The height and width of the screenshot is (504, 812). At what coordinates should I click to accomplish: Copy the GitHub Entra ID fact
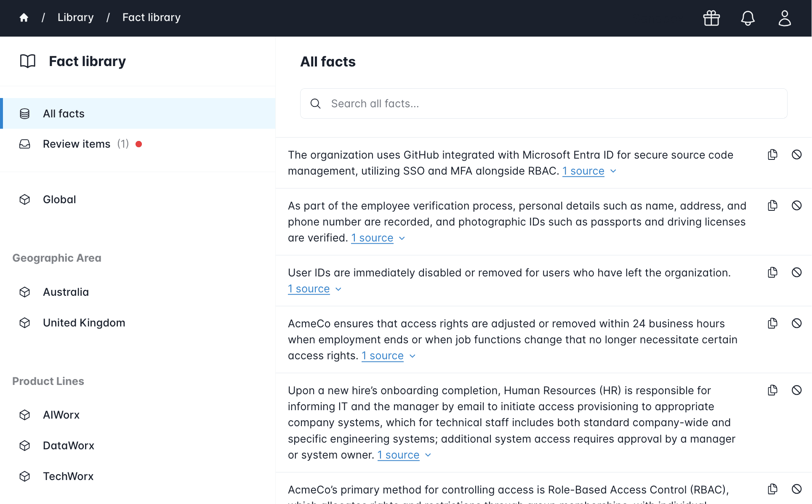(x=772, y=155)
